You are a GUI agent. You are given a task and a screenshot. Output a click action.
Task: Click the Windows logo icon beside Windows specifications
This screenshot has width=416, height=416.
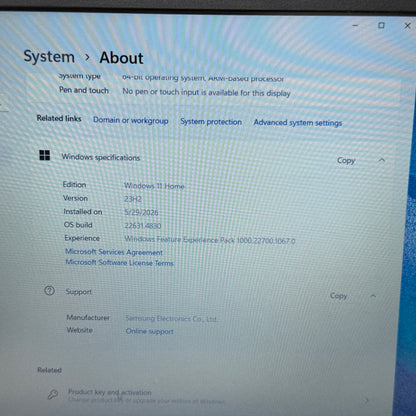click(x=45, y=155)
